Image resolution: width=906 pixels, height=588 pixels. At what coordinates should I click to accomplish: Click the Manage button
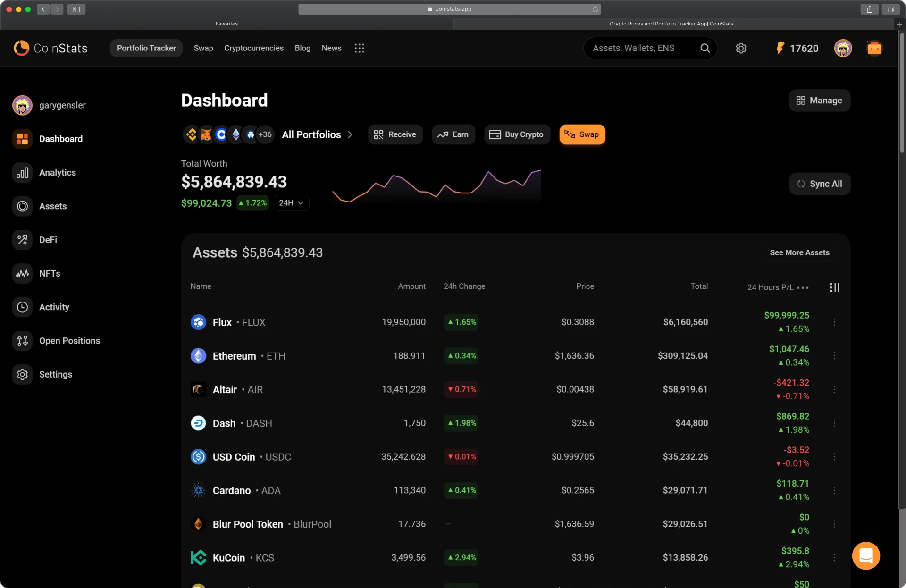point(820,101)
